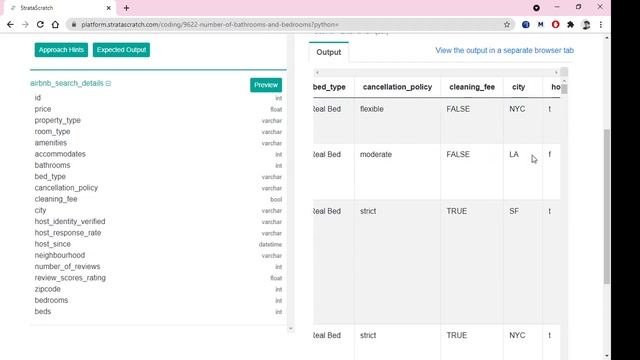This screenshot has height=360, width=640.
Task: Open the Chrome three-dot menu
Action: [x=601, y=24]
